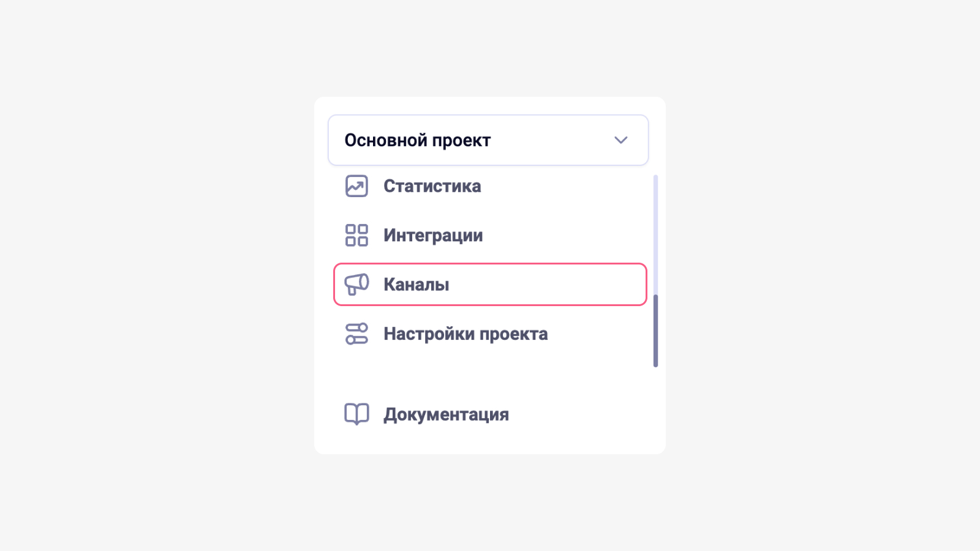
Task: Click the Статистика chart icon
Action: [x=356, y=186]
